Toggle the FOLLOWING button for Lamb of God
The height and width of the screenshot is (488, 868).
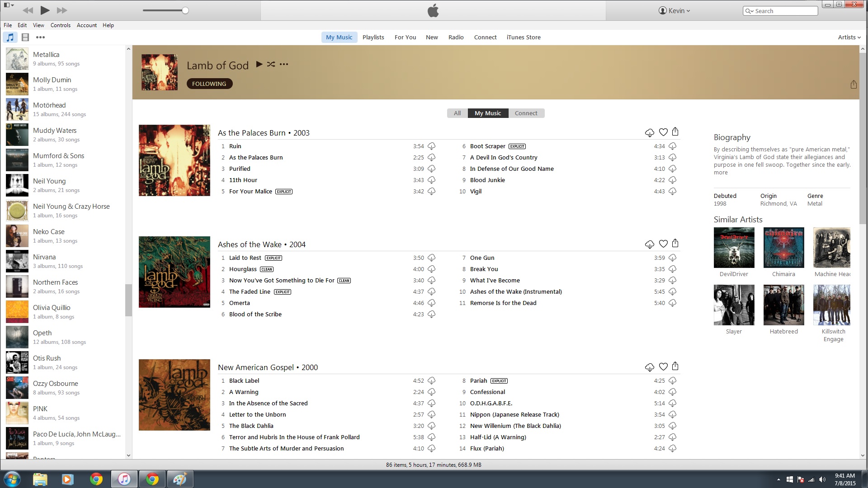tap(209, 84)
